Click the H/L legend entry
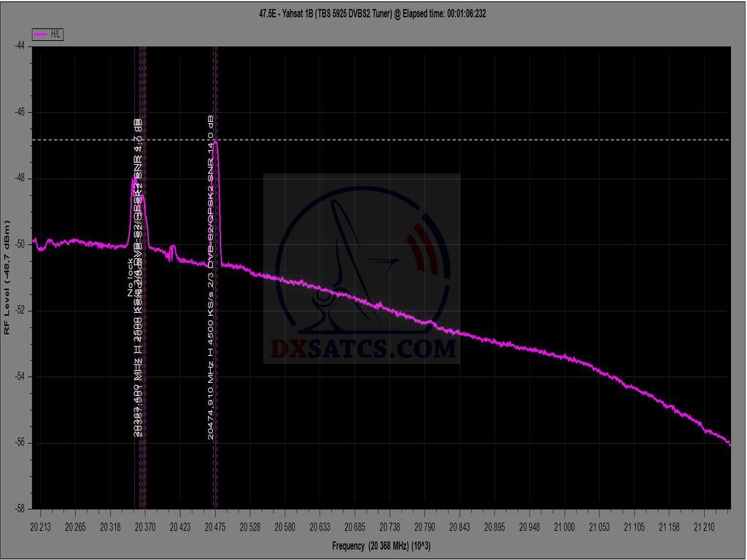Viewport: 747px width, 560px height. click(48, 34)
